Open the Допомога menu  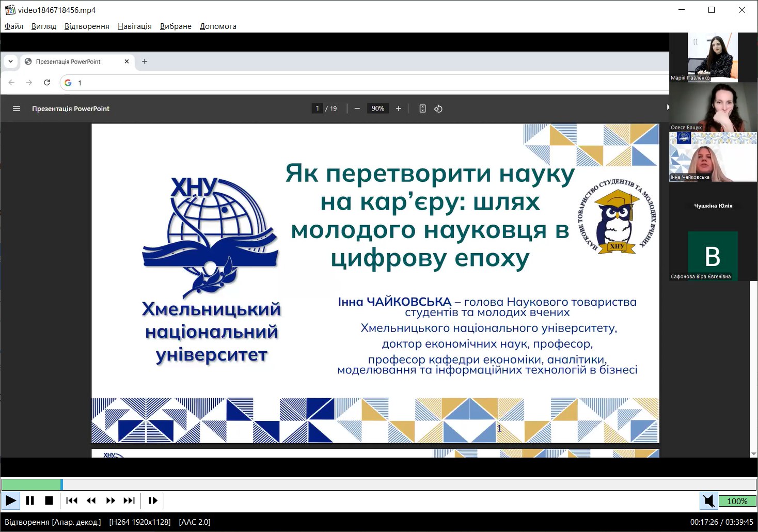pos(218,26)
